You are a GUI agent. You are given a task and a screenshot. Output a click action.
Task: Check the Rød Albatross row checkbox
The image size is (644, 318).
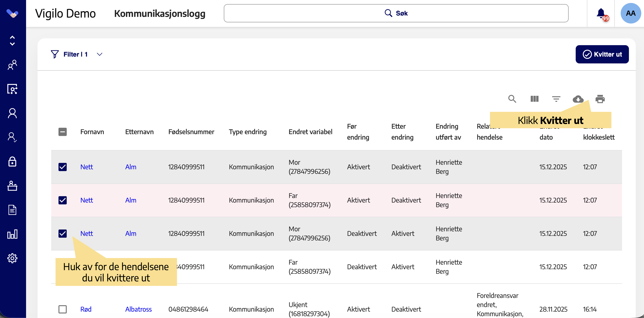(x=63, y=309)
